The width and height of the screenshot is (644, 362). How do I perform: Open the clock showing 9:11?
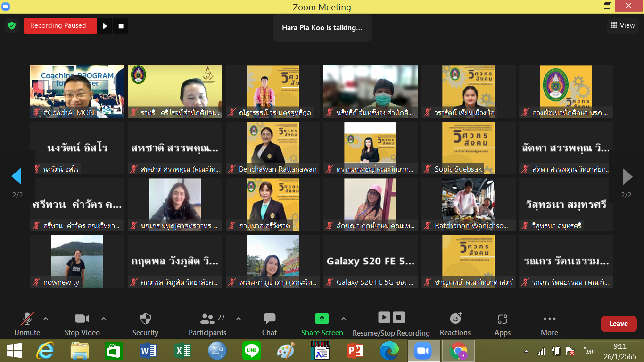point(620,351)
